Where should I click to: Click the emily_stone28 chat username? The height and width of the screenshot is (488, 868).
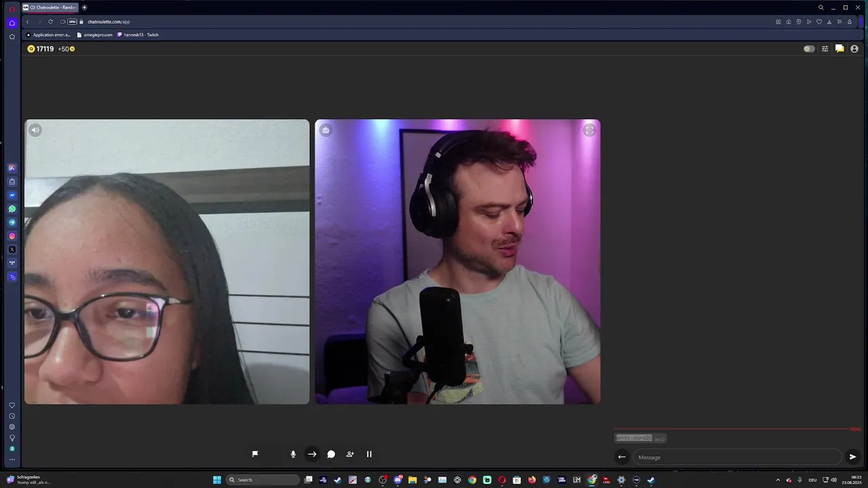coord(634,438)
